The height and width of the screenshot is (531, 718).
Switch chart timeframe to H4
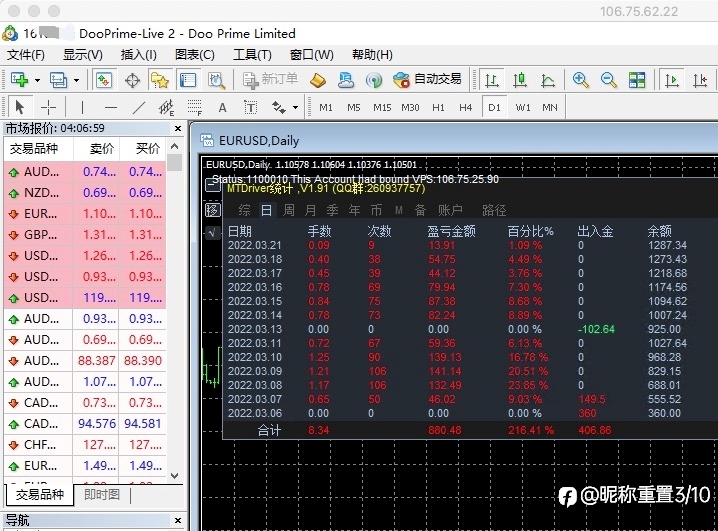[x=465, y=108]
